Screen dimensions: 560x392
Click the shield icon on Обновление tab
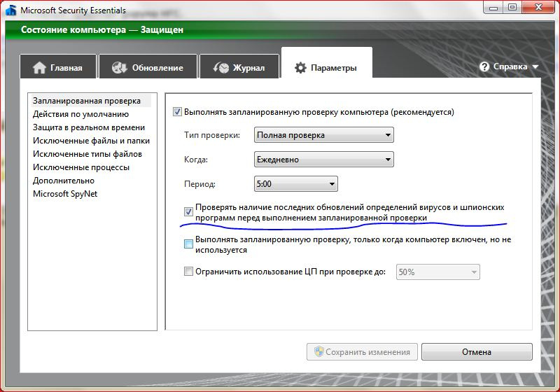pyautogui.click(x=120, y=68)
